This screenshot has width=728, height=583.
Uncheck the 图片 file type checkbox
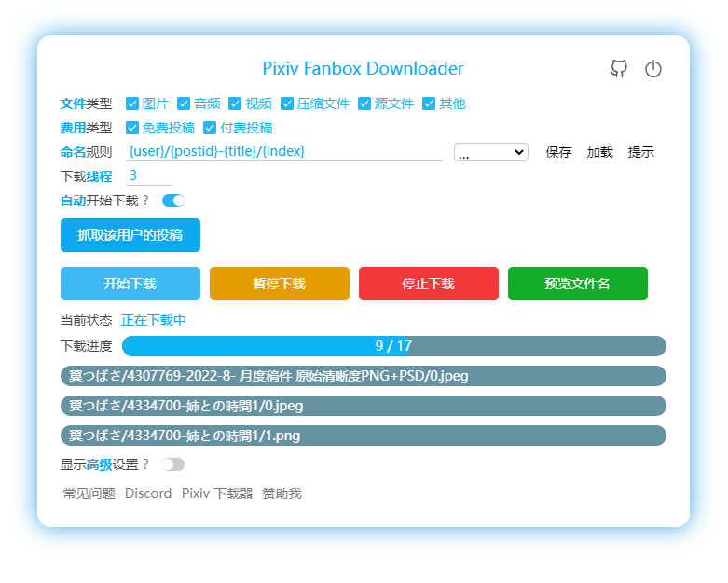point(132,104)
